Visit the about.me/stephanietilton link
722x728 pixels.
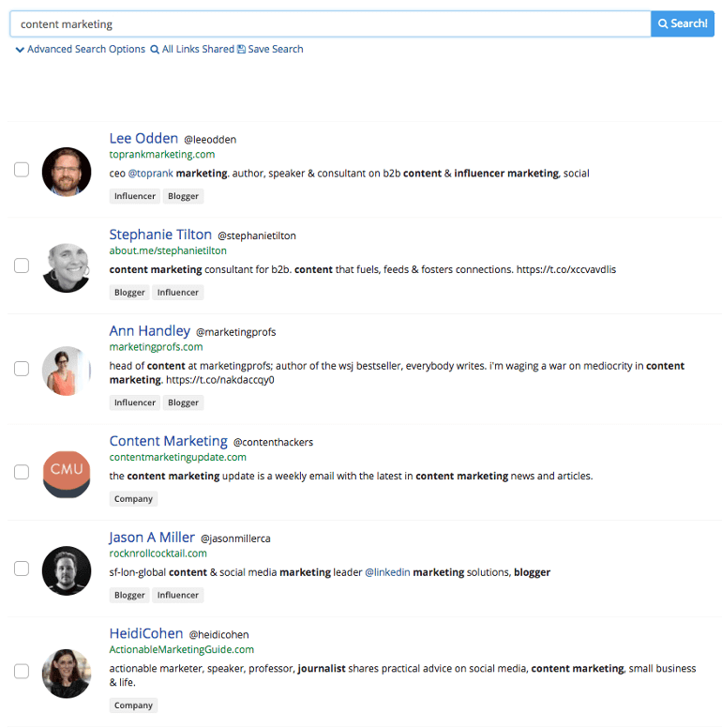(x=168, y=250)
